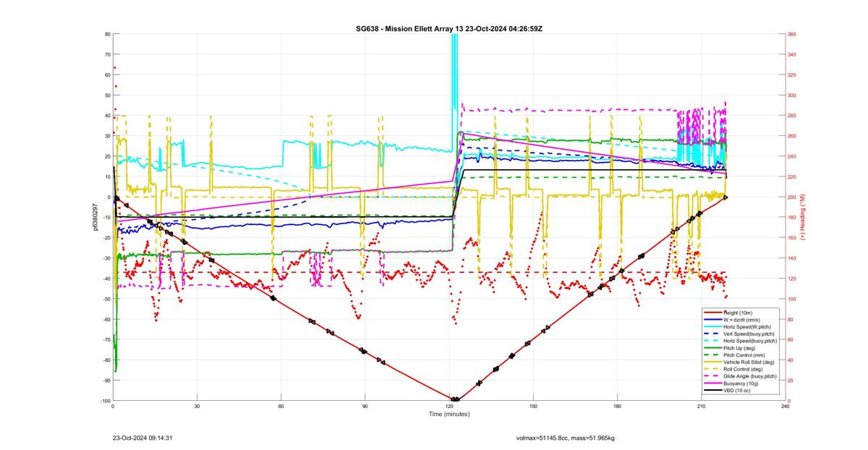Click the right axis tick label '280'
The width and height of the screenshot is (868, 450).
coord(792,116)
